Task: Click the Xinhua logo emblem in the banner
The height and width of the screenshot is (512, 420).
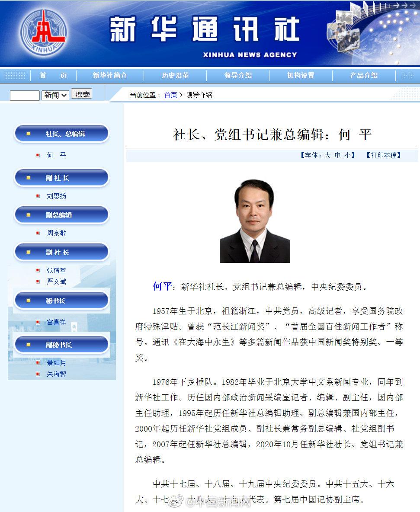Action: tap(44, 33)
